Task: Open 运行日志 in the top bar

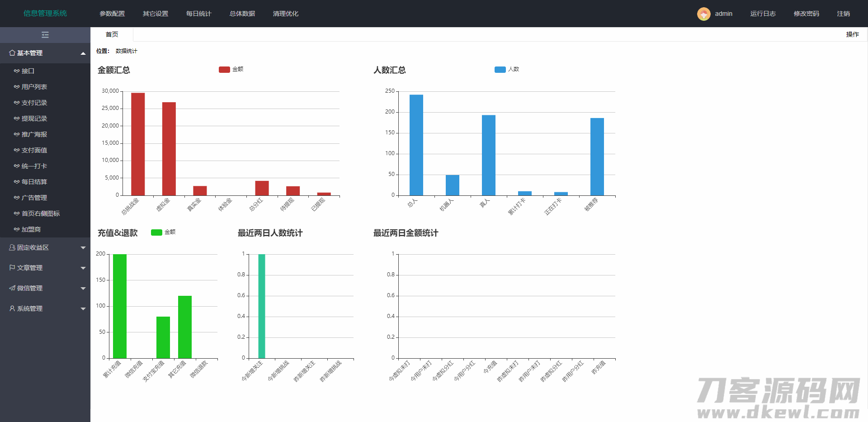Action: pos(763,14)
